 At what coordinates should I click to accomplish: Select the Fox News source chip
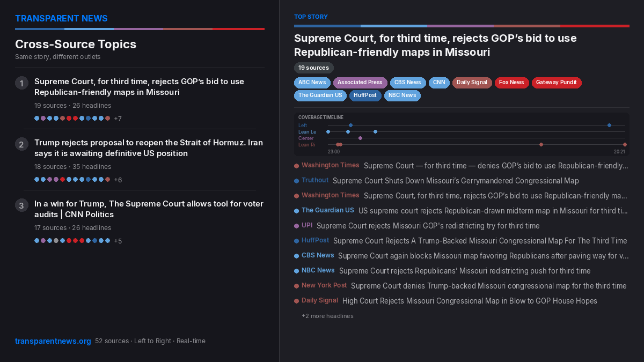point(511,83)
